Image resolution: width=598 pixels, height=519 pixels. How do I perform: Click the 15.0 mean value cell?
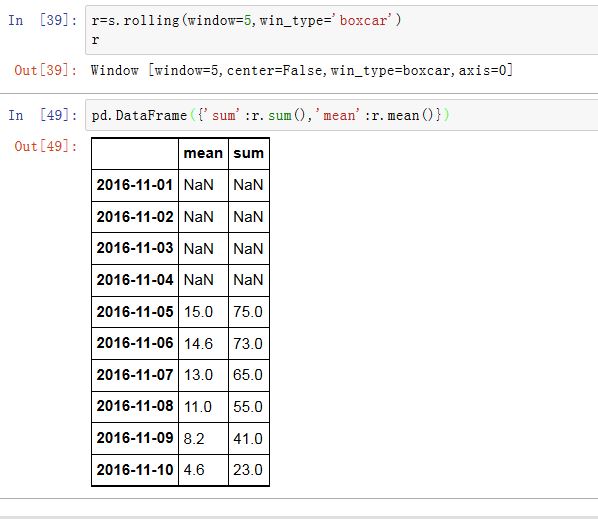tap(203, 312)
